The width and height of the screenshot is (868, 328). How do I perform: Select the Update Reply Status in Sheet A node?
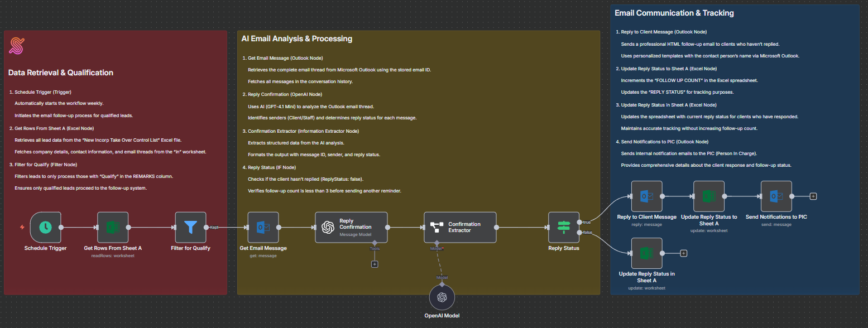(646, 252)
